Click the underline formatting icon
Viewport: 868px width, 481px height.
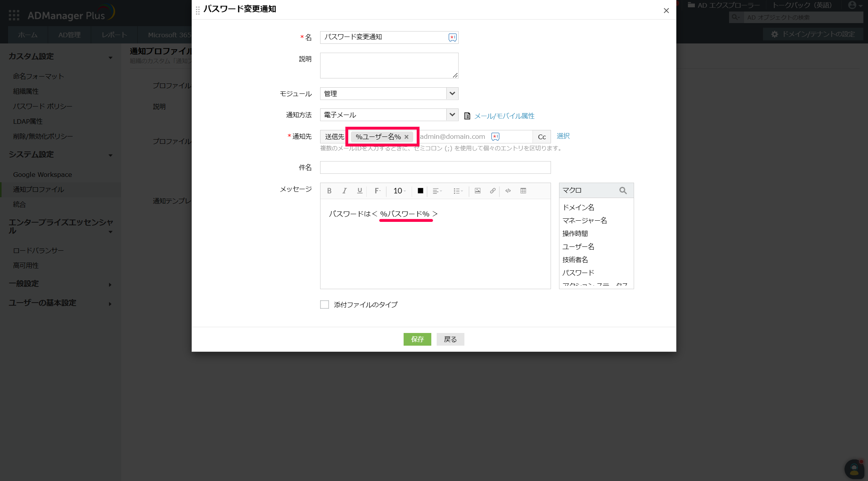[360, 191]
